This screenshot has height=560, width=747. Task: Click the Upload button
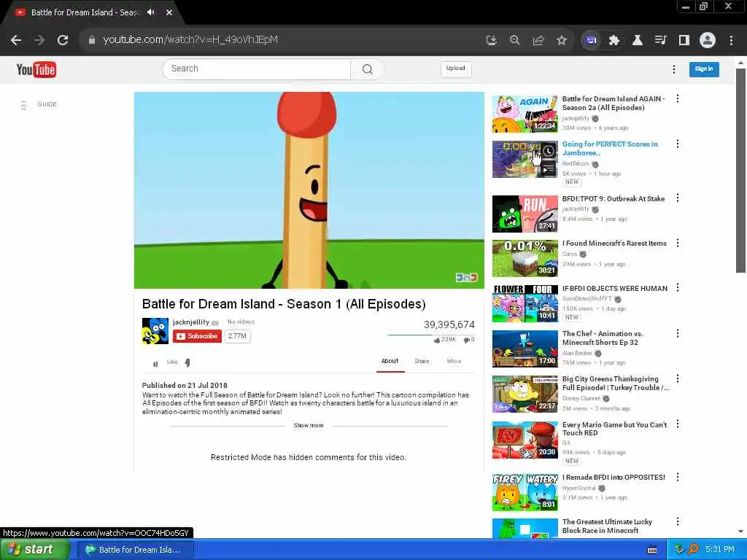tap(455, 69)
